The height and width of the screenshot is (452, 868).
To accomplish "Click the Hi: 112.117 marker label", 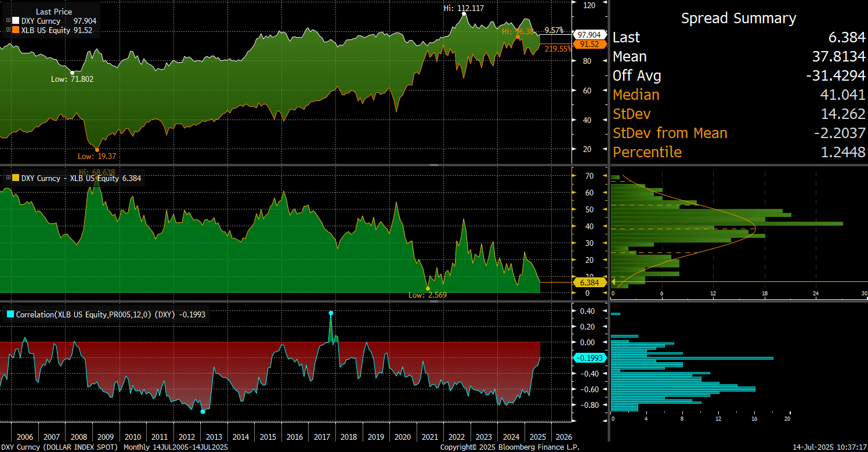I will (x=464, y=8).
